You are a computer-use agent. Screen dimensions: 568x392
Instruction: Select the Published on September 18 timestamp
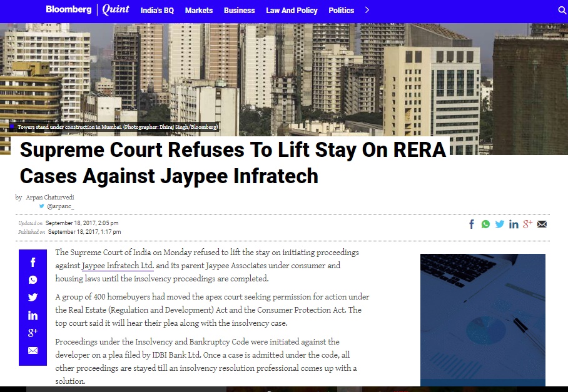tap(69, 232)
